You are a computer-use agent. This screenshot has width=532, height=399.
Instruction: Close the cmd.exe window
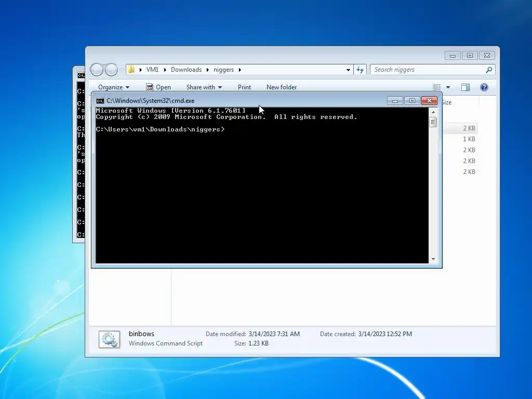click(429, 101)
